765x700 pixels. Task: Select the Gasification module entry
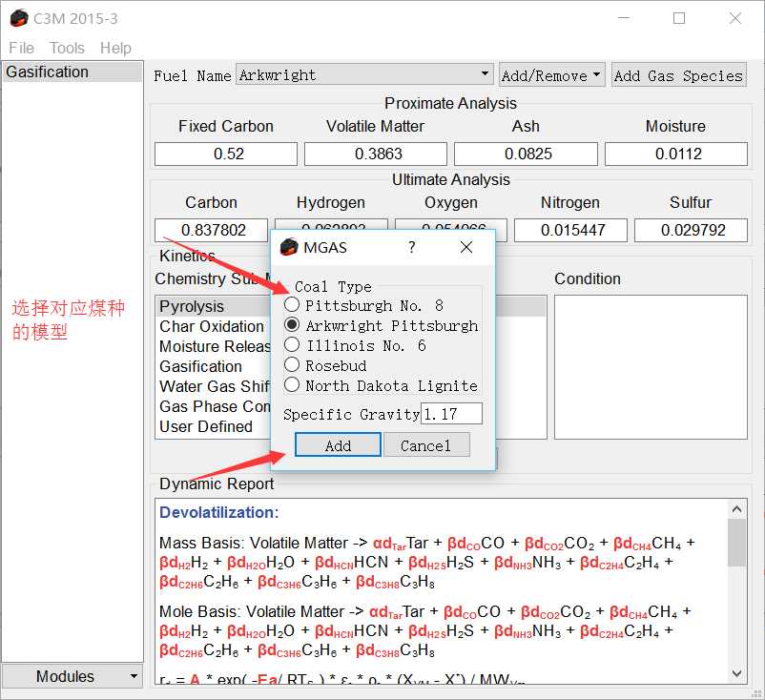[72, 72]
